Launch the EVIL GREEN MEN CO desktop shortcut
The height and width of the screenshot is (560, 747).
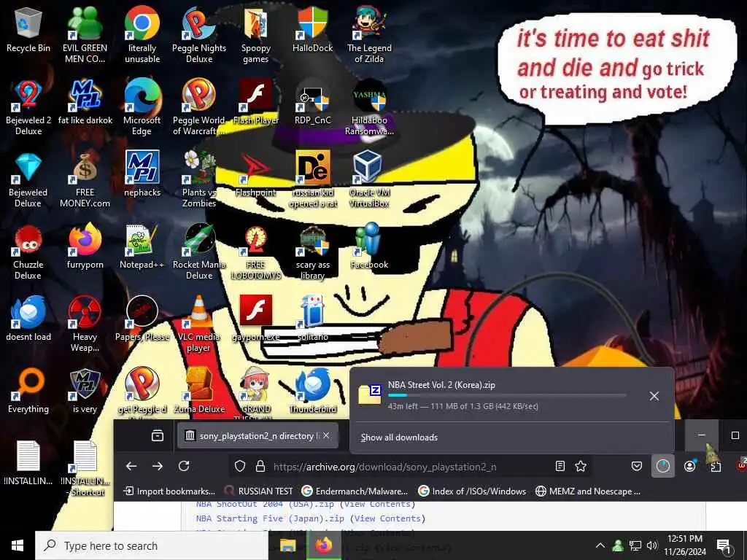pyautogui.click(x=85, y=34)
